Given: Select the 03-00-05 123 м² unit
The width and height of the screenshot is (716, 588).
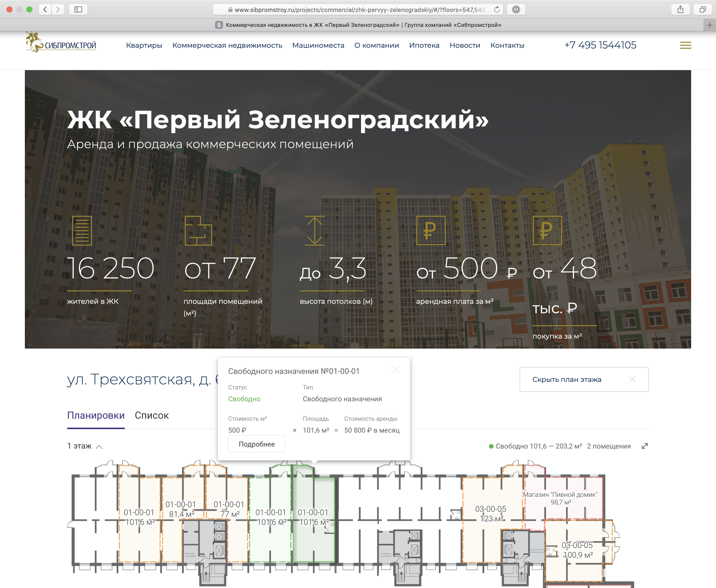Looking at the screenshot, I should pos(491,513).
